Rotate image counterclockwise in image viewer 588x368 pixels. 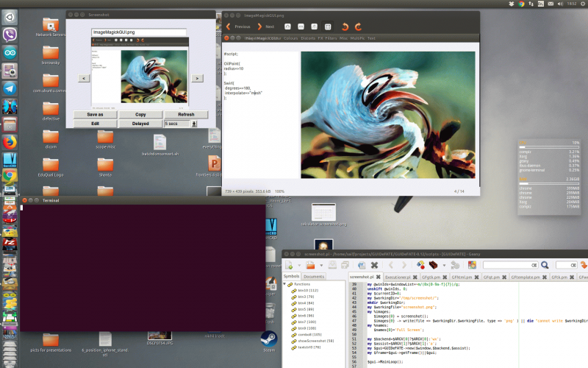(345, 26)
